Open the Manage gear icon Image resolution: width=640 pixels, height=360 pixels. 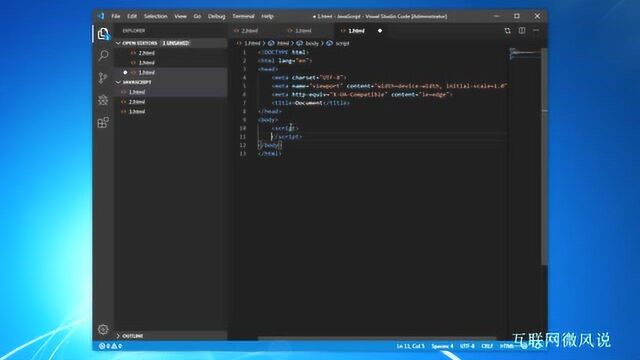pos(103,329)
